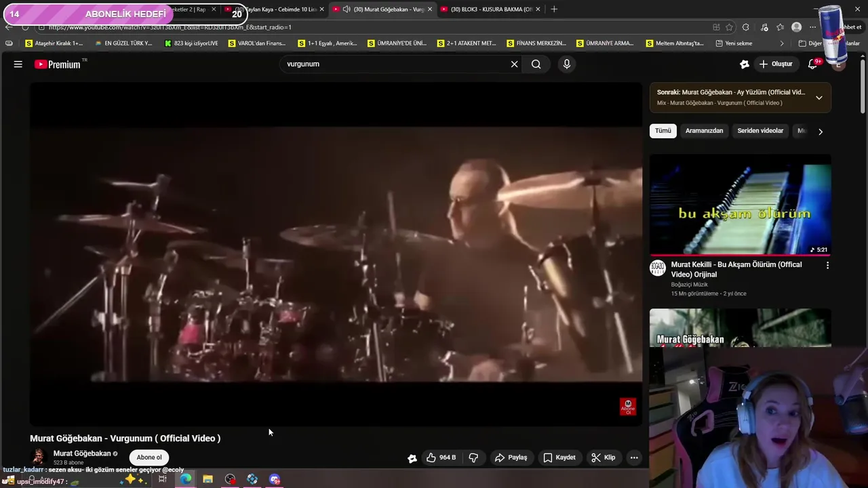The width and height of the screenshot is (868, 488).
Task: Like the video with 964 B
Action: coord(441,457)
